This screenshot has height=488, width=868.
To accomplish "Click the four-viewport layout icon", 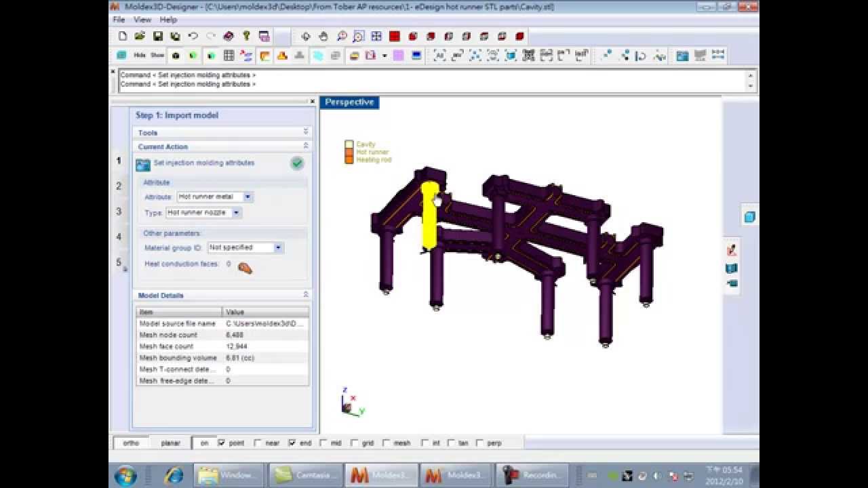I will click(376, 36).
